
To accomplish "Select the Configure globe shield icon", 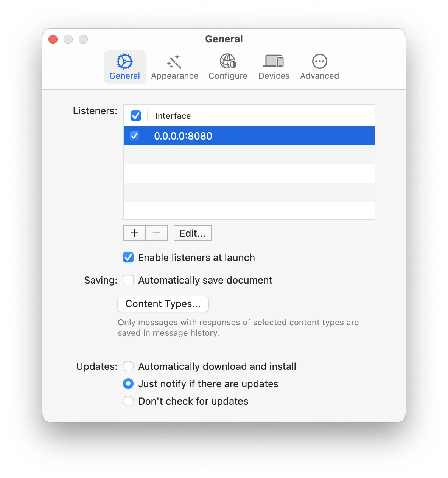I will tap(228, 61).
